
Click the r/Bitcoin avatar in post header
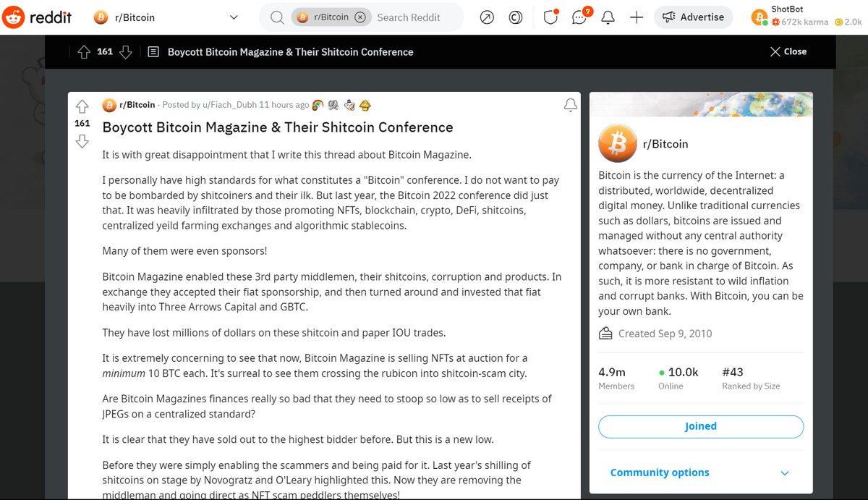[109, 105]
